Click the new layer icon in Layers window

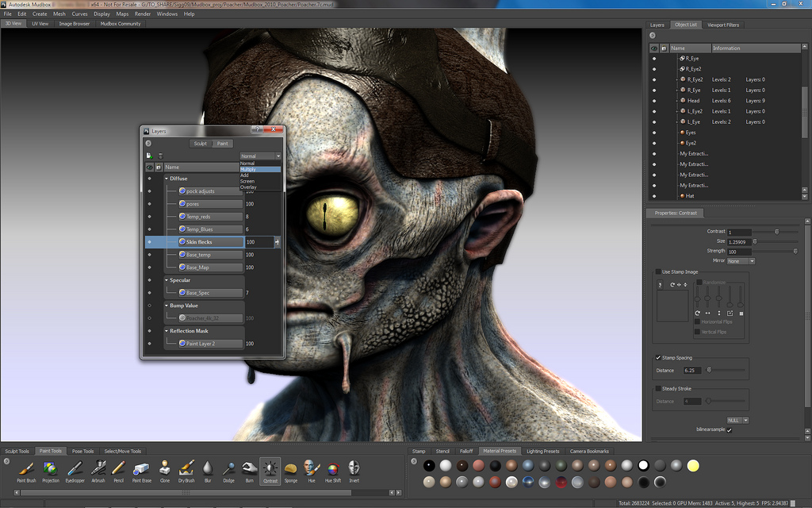click(x=149, y=156)
